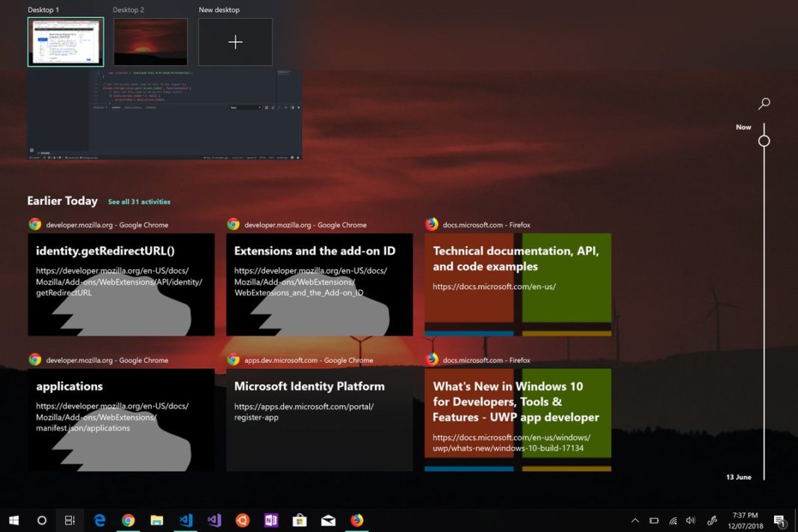Open Ubuntu app on taskbar

[x=243, y=520]
